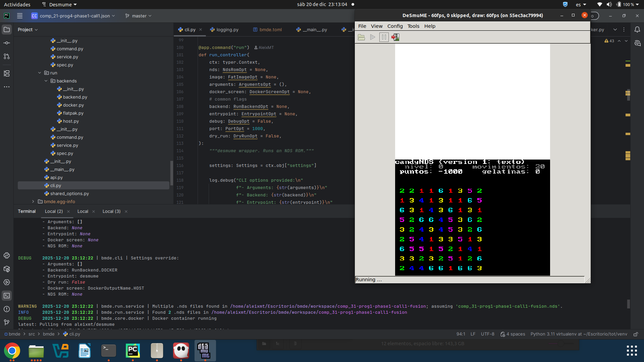The width and height of the screenshot is (644, 362).
Task: Open ROM via folder icon in DeSmuME toolbar
Action: pos(361,37)
